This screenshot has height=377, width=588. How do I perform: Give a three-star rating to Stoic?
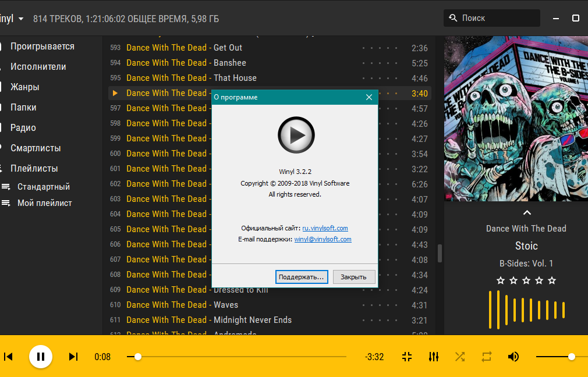526,280
